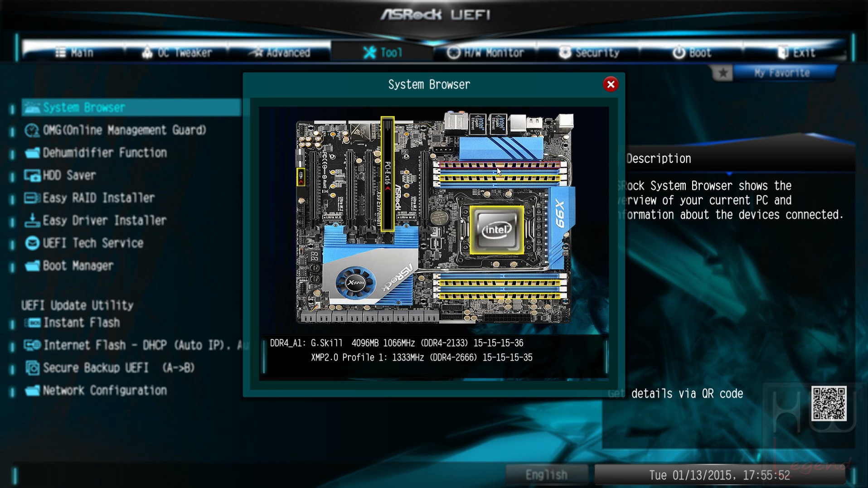Screen dimensions: 868x488
Task: Close the System Browser dialog
Action: (611, 84)
